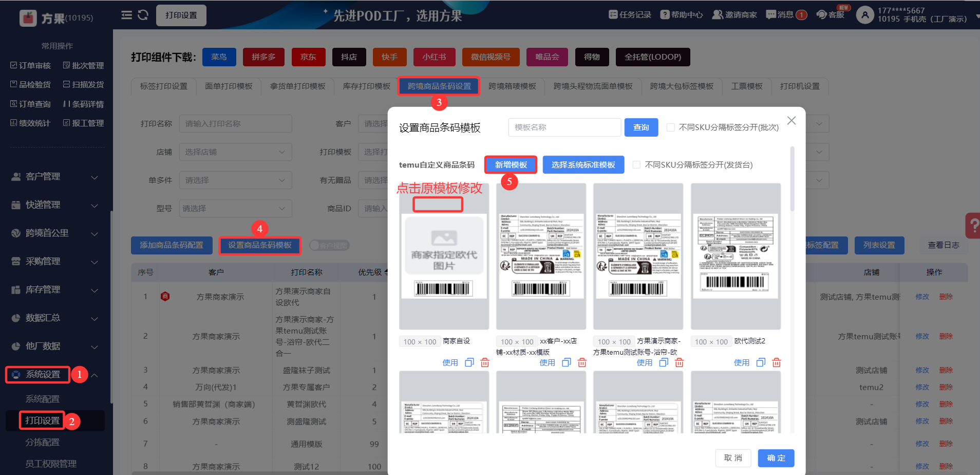Click the user avatar icon
The image size is (980, 475).
865,15
